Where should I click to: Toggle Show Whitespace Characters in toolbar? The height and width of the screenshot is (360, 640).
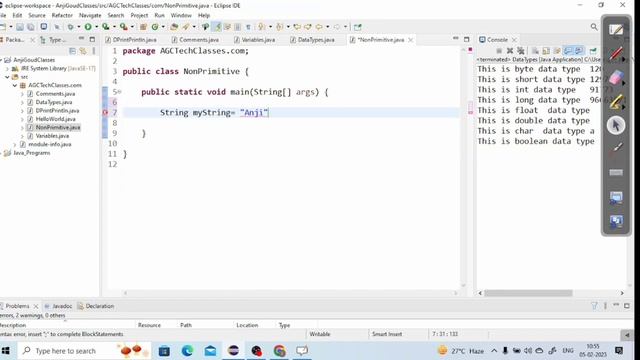pyautogui.click(x=248, y=27)
